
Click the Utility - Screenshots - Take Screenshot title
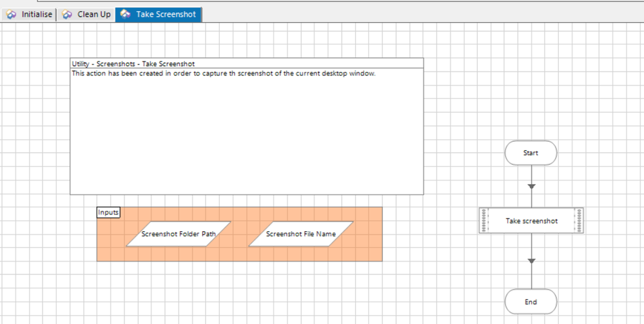coord(133,64)
